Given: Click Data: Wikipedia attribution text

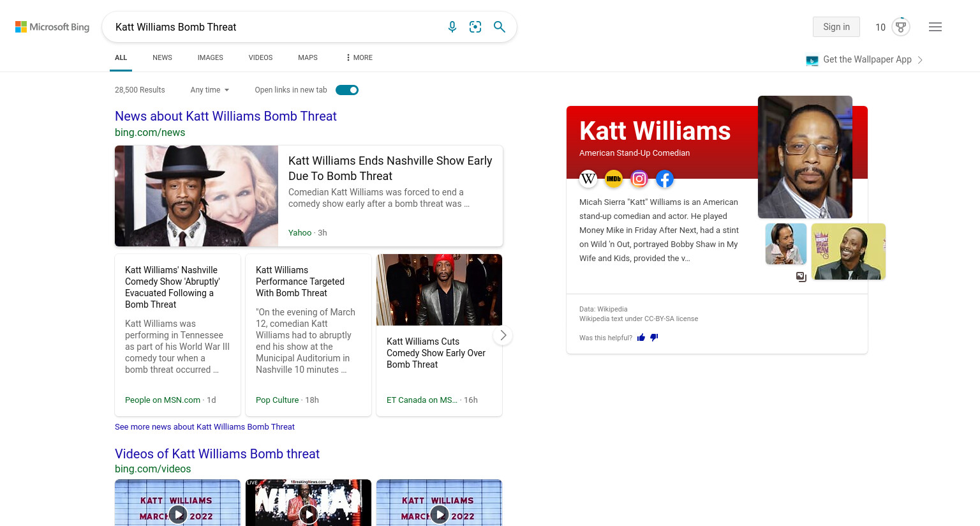Looking at the screenshot, I should click(603, 309).
